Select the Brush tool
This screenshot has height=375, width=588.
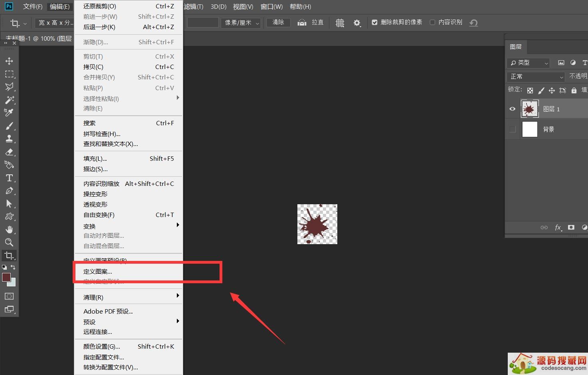click(9, 126)
